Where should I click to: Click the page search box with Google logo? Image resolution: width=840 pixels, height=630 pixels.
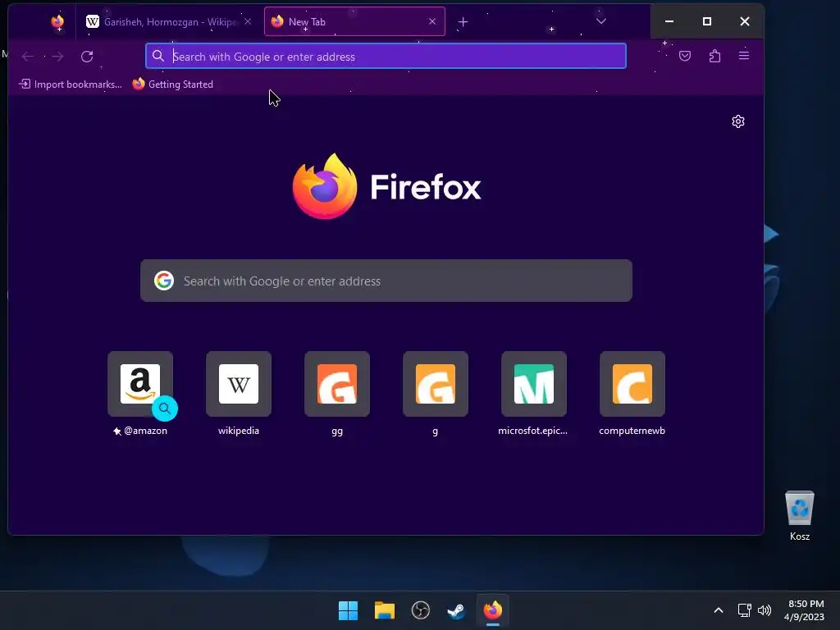pyautogui.click(x=386, y=281)
